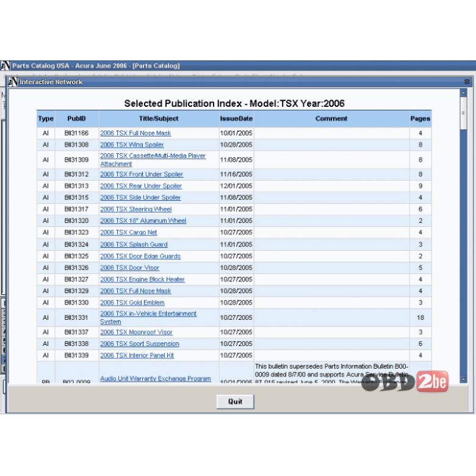Select PubID cell BII31315
Image resolution: width=476 pixels, height=476 pixels.
pyautogui.click(x=76, y=197)
